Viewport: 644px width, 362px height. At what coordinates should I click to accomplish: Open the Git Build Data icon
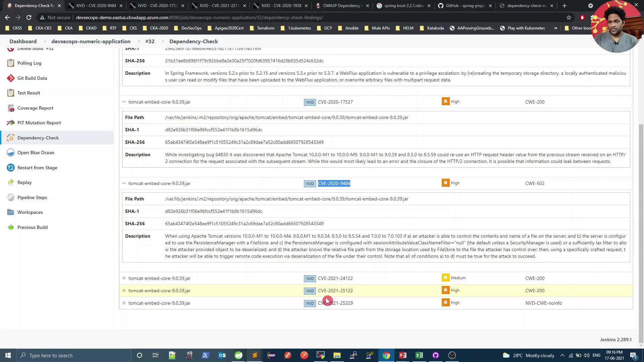point(11,78)
